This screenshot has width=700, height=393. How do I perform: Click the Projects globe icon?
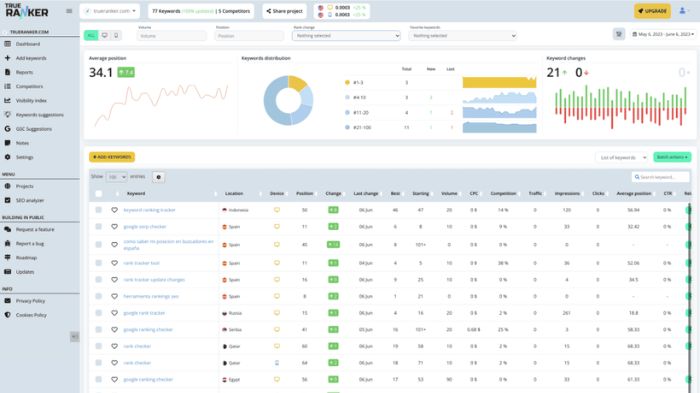click(x=8, y=186)
